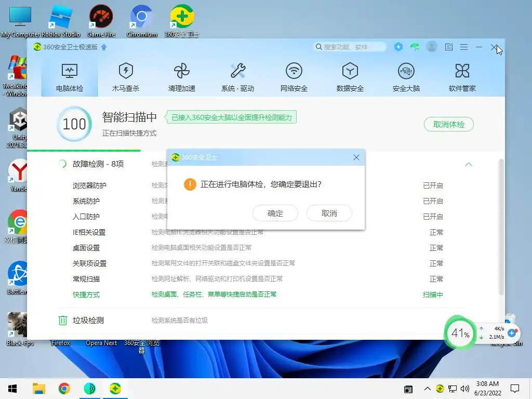Click the 41% memory accelerator ball
The width and height of the screenshot is (532, 399).
point(460,333)
